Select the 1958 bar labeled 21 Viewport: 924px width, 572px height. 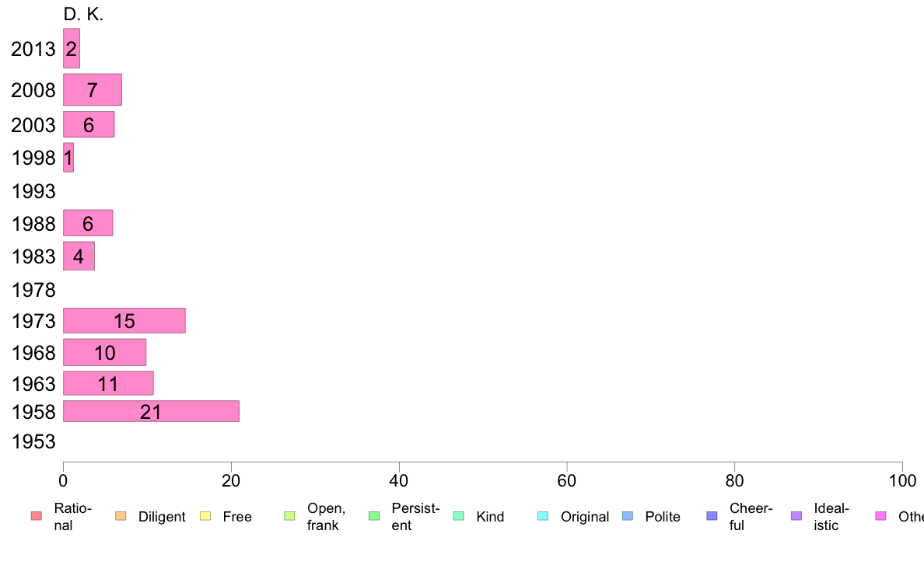152,411
